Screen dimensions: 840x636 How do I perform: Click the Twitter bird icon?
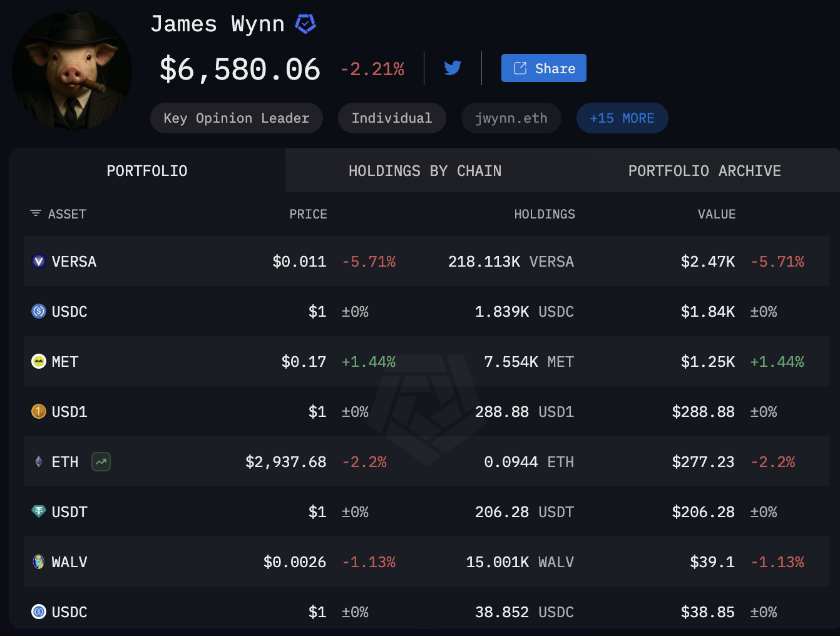tap(452, 68)
